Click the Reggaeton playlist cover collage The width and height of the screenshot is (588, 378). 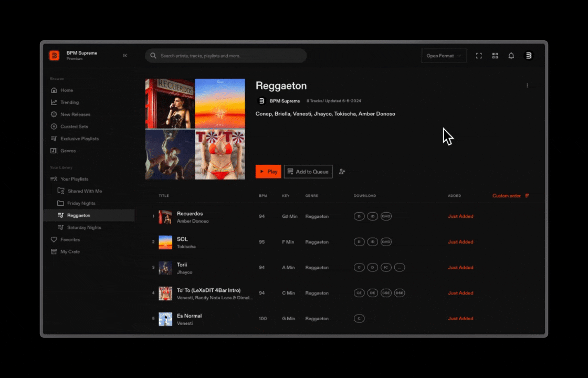coord(195,129)
